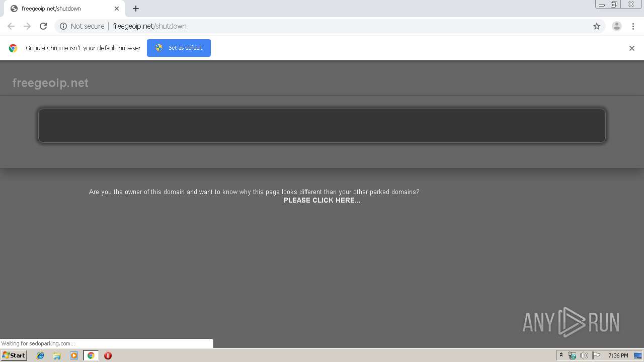Open a new tab
Screen dimensions: 644x362
tap(136, 9)
